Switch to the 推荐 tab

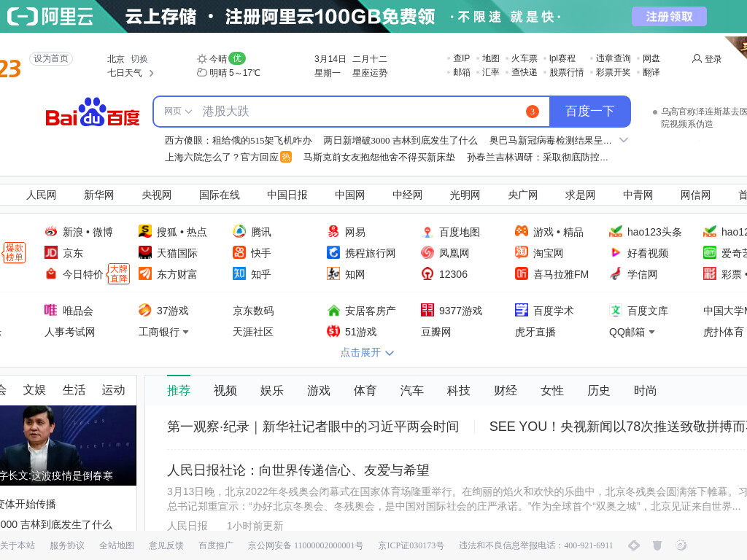tap(179, 391)
